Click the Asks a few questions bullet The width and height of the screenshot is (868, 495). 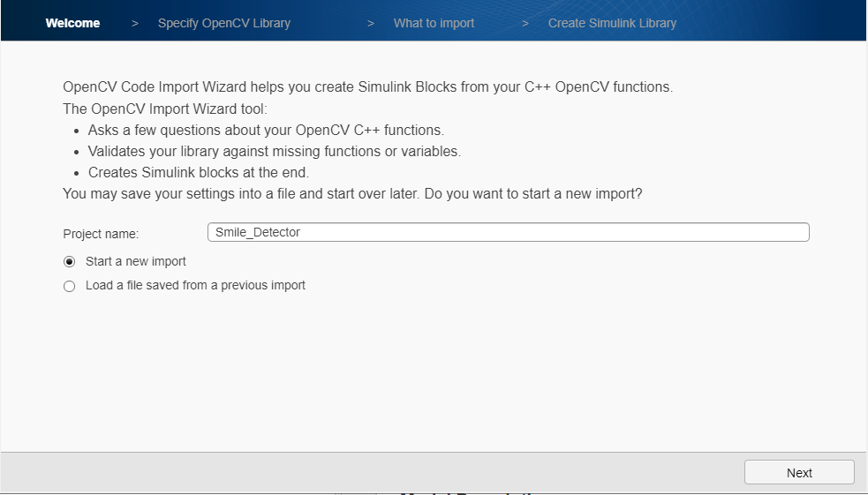(x=272, y=131)
